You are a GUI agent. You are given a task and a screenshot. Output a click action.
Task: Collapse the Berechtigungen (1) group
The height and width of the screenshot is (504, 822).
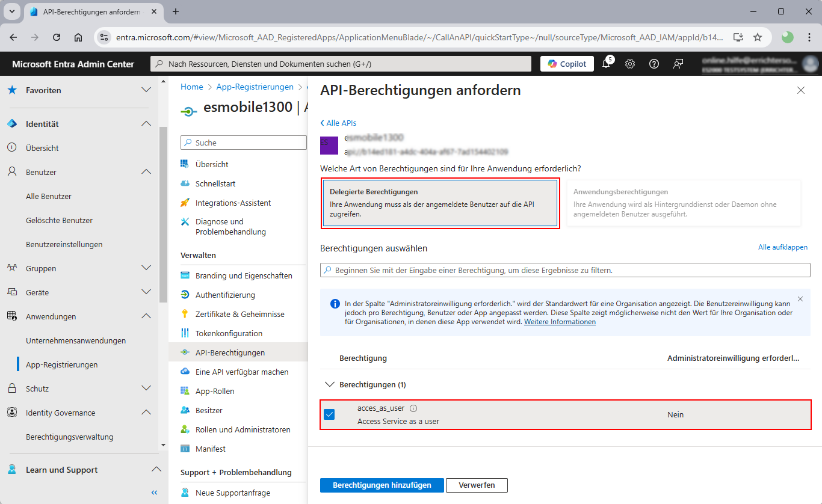click(329, 384)
